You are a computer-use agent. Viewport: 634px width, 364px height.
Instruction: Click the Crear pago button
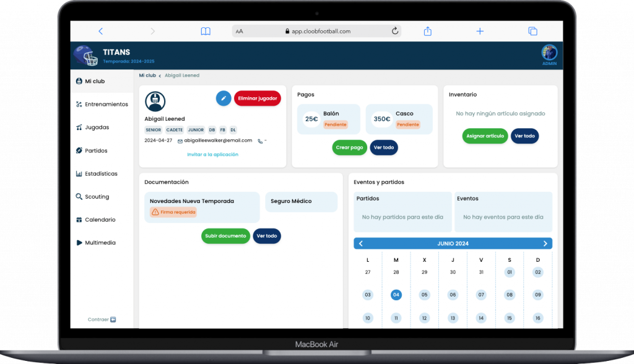[x=349, y=147]
